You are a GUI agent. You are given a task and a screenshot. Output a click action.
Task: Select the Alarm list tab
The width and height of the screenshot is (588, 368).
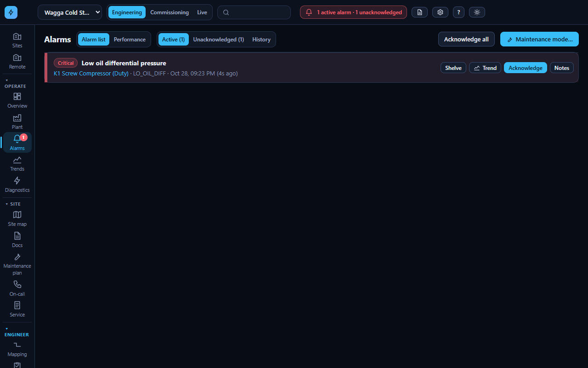[x=94, y=40]
